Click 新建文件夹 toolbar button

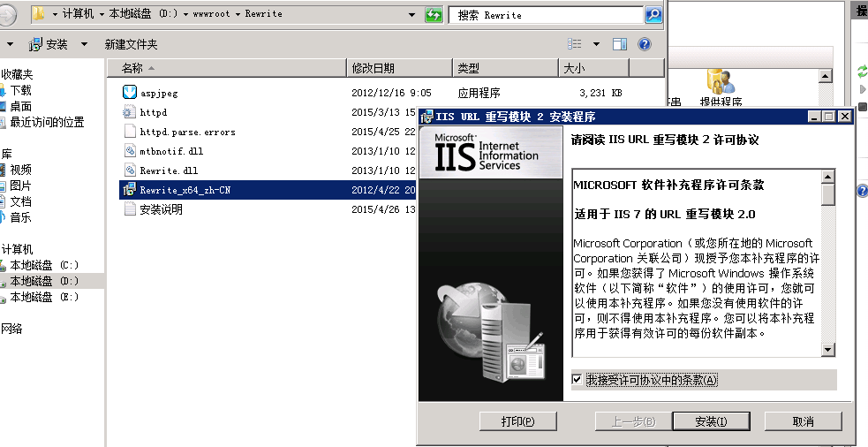pyautogui.click(x=132, y=44)
